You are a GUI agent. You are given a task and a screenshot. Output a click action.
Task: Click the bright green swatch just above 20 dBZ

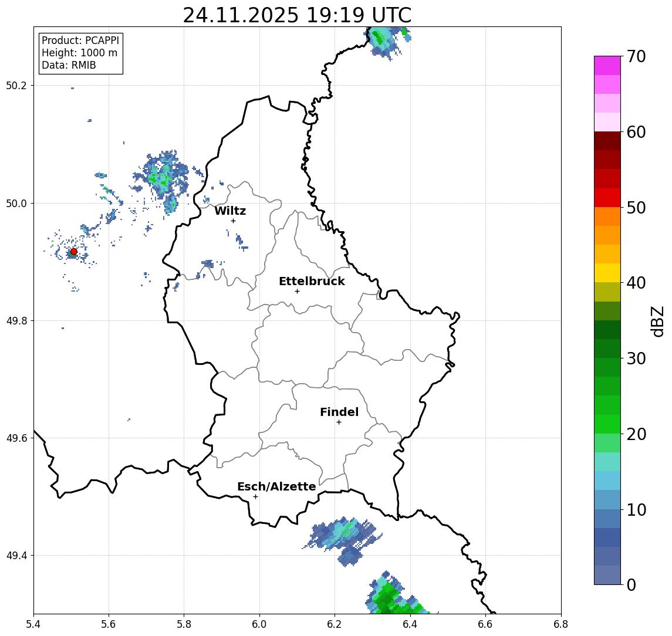607,424
